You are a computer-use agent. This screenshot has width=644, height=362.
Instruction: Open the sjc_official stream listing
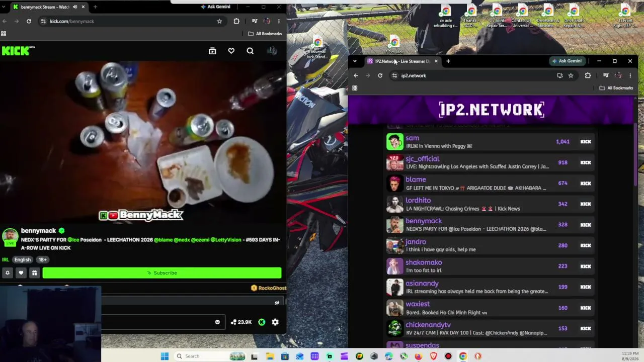tap(491, 162)
